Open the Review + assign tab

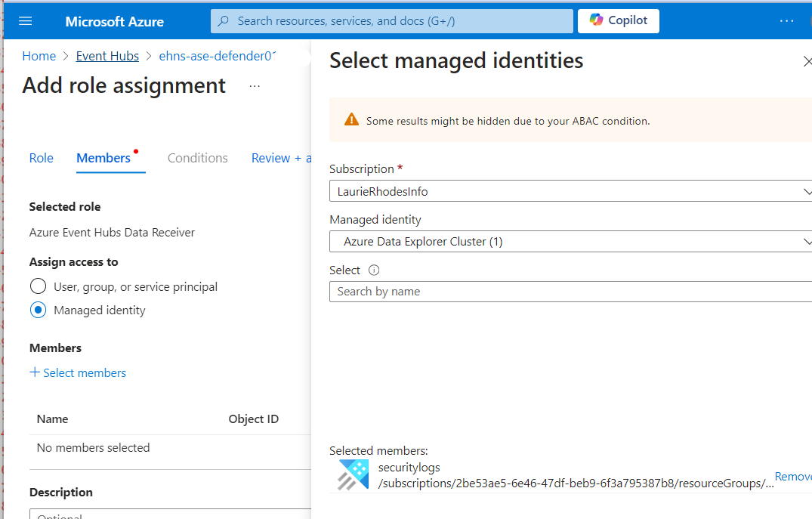pos(281,158)
